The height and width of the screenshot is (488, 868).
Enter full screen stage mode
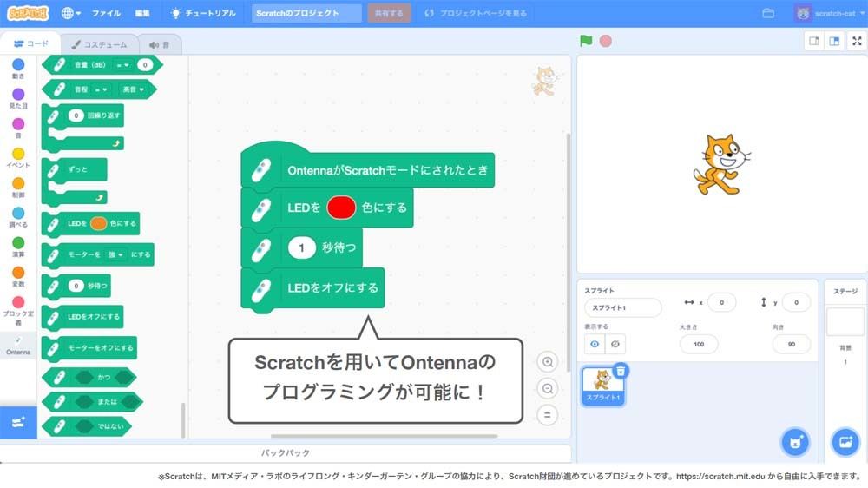(x=857, y=41)
